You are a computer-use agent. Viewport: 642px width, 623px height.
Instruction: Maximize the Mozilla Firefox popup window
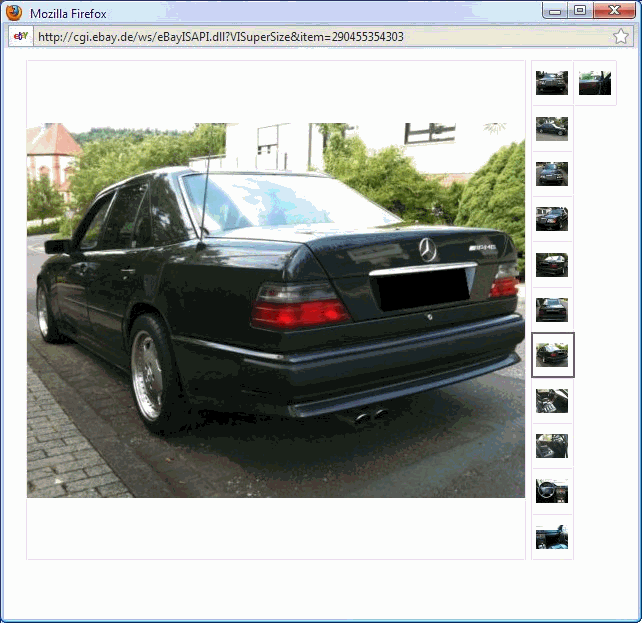pyautogui.click(x=579, y=11)
